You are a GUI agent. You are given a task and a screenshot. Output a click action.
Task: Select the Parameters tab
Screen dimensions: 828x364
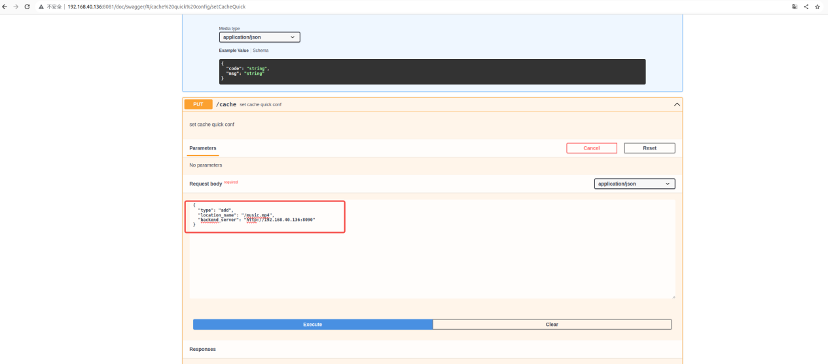203,148
